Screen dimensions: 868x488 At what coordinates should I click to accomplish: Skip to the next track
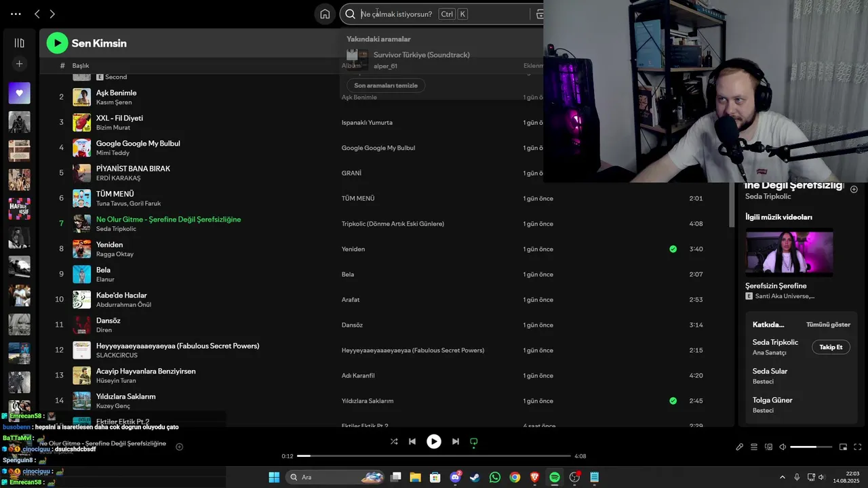coord(456,441)
